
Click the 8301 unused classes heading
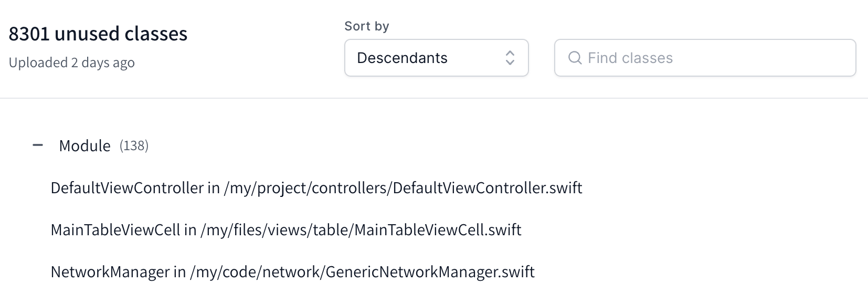tap(98, 34)
